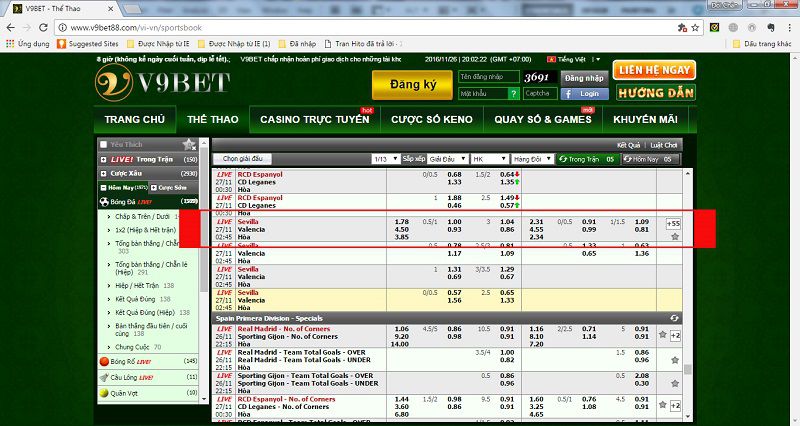Refresh Trong Trận odds button
Viewport: 800px width, 426px height.
click(587, 159)
